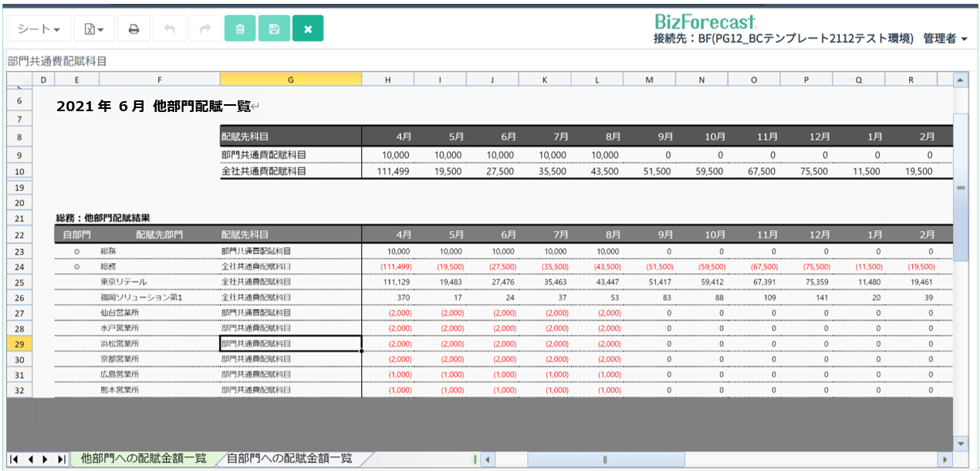The height and width of the screenshot is (471, 980).
Task: Switch to 自部門への配賦金額一覧 sheet tab
Action: click(x=289, y=459)
